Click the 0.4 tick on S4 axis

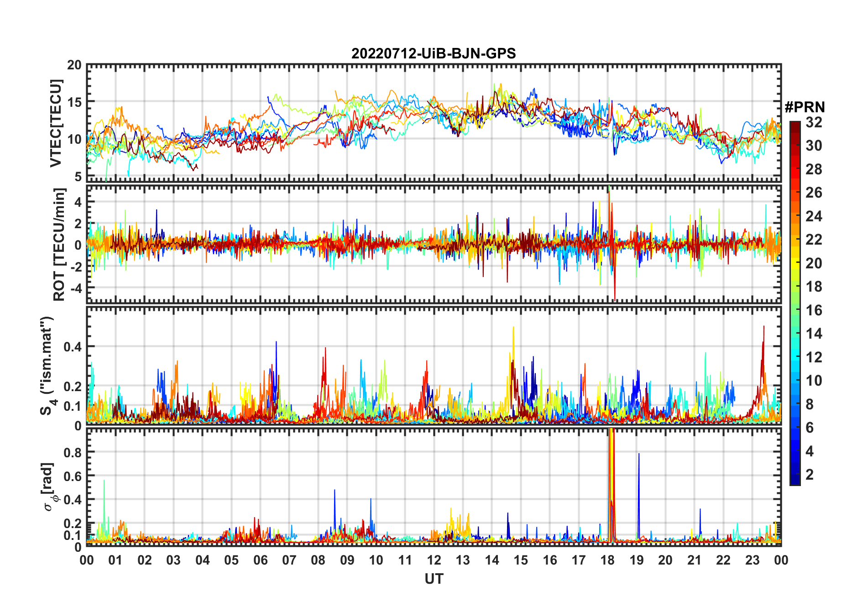point(73,347)
